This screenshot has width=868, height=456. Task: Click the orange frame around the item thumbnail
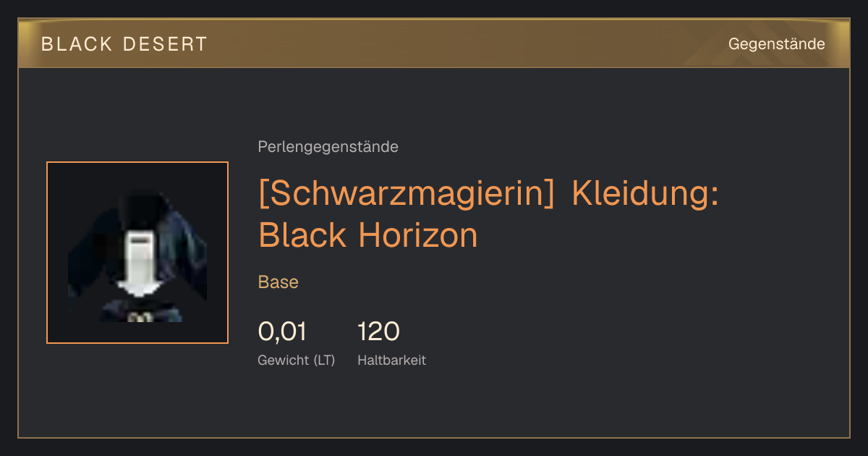(137, 253)
